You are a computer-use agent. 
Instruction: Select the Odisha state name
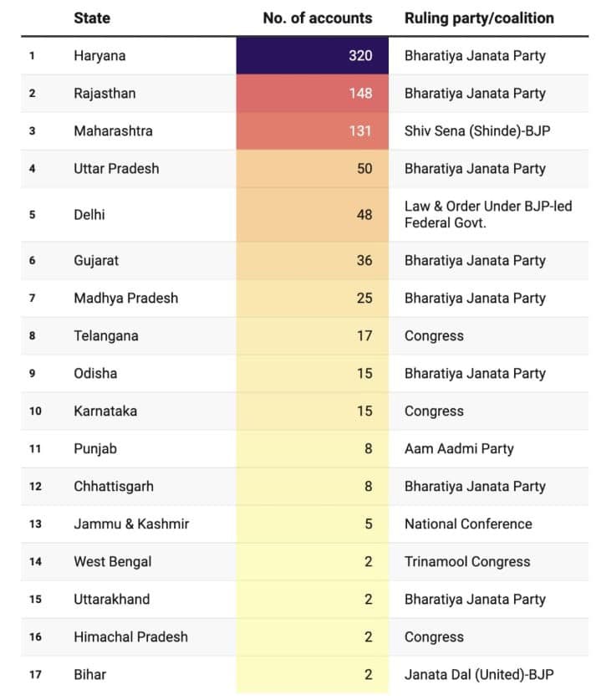pyautogui.click(x=95, y=374)
